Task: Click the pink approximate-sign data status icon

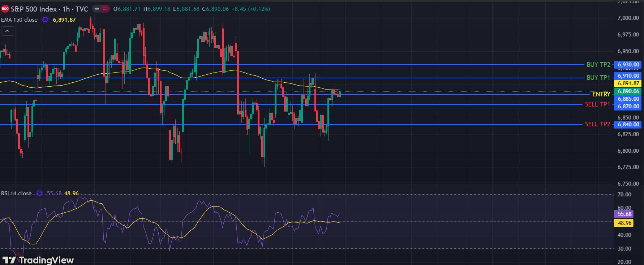Action: (105, 9)
